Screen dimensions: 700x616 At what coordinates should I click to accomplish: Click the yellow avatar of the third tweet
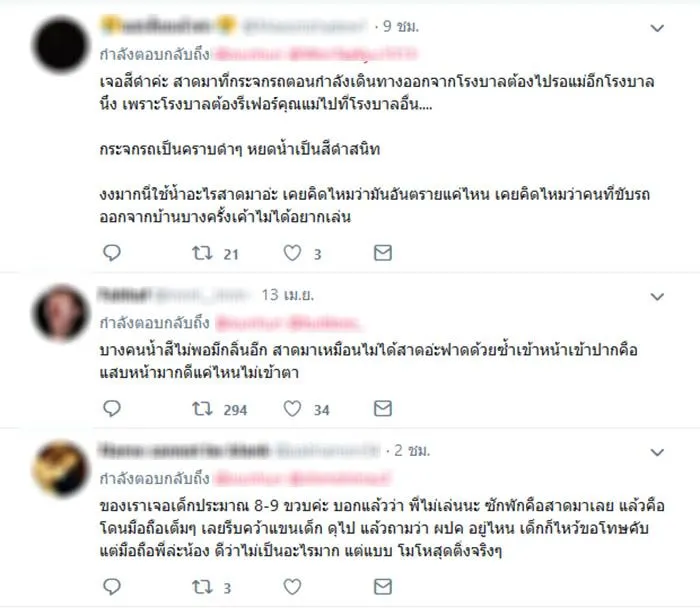(x=61, y=469)
